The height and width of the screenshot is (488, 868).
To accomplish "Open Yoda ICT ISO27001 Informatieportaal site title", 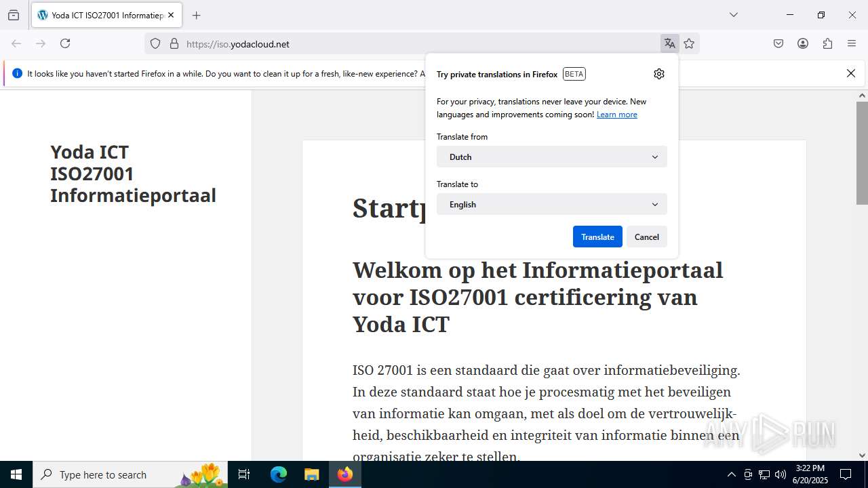I will pos(133,174).
